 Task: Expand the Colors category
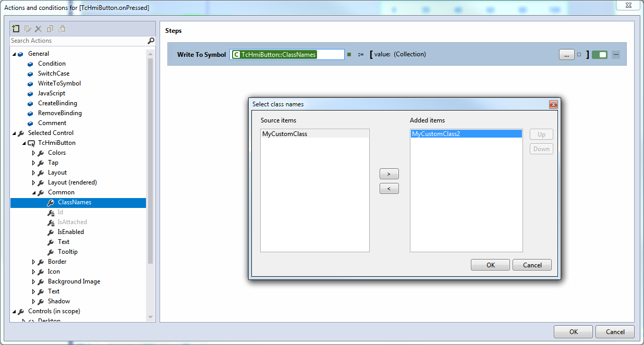pyautogui.click(x=34, y=153)
